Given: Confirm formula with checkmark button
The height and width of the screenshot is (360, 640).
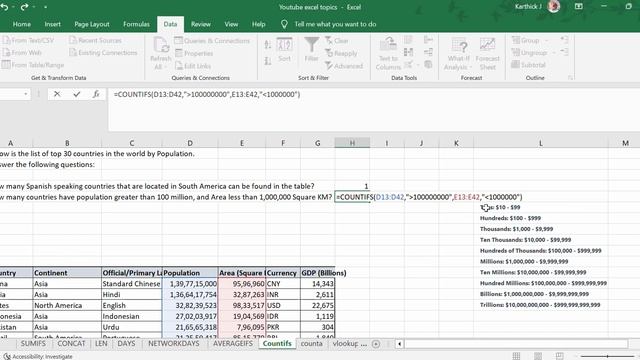Looking at the screenshot, I should [x=77, y=94].
